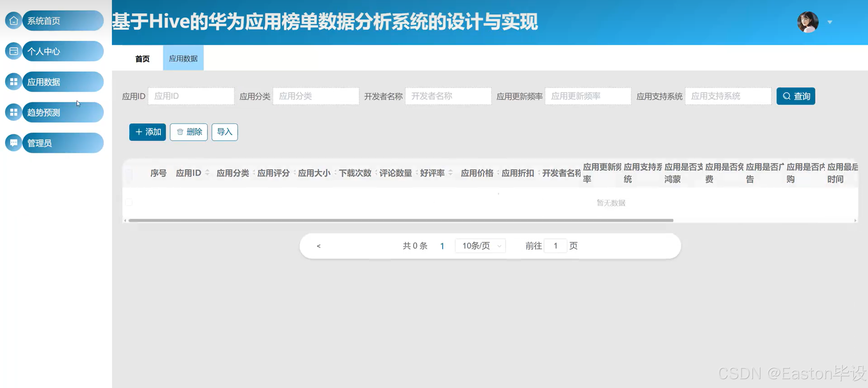This screenshot has height=388, width=868.
Task: Click the 应用最后时间 column header
Action: (x=843, y=173)
